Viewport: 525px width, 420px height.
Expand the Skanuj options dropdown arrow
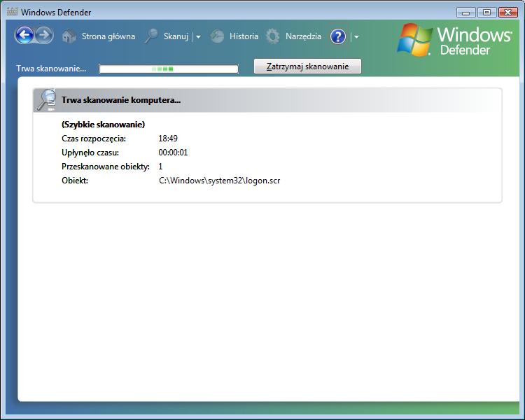pos(198,37)
